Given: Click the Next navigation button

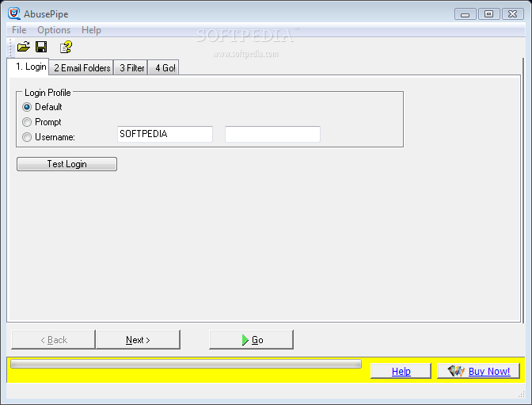Looking at the screenshot, I should coord(138,339).
